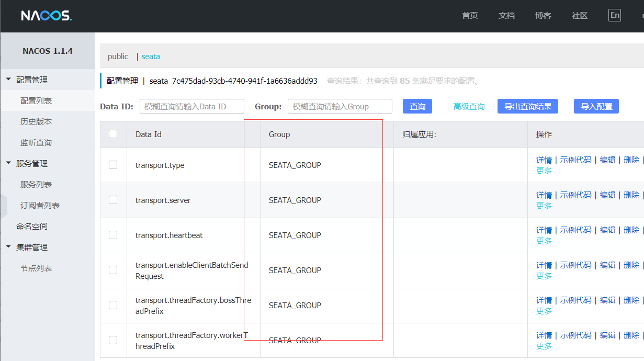
Task: Click the 导入配置 button
Action: pyautogui.click(x=596, y=106)
